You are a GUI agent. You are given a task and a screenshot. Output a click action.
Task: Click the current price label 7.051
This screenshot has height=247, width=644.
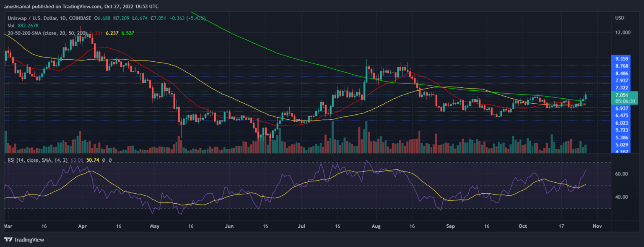(622, 95)
